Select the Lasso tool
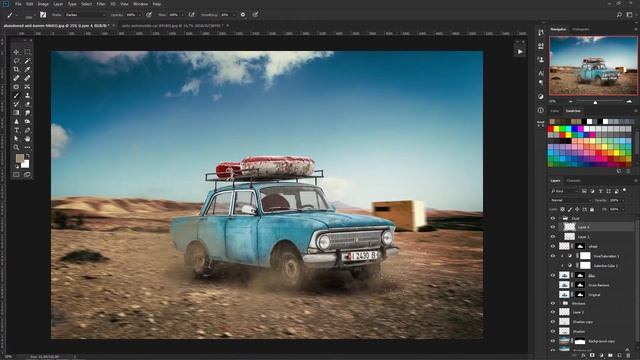Viewport: 640px width, 360px height. pyautogui.click(x=16, y=61)
